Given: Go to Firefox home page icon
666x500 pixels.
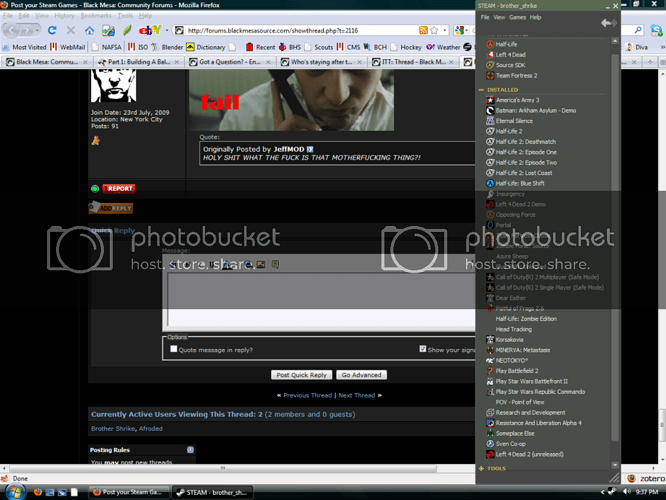Looking at the screenshot, I should pyautogui.click(x=89, y=30).
